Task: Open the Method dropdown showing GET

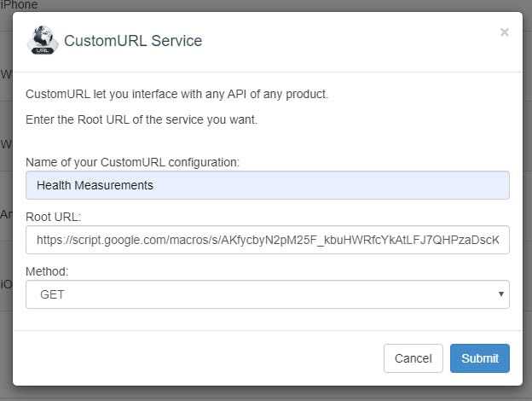Action: click(267, 294)
